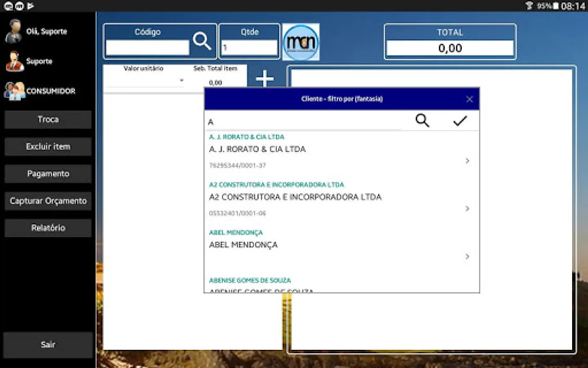Close the Cliente filtro dialog
Image resolution: width=588 pixels, height=368 pixels.
click(x=469, y=99)
